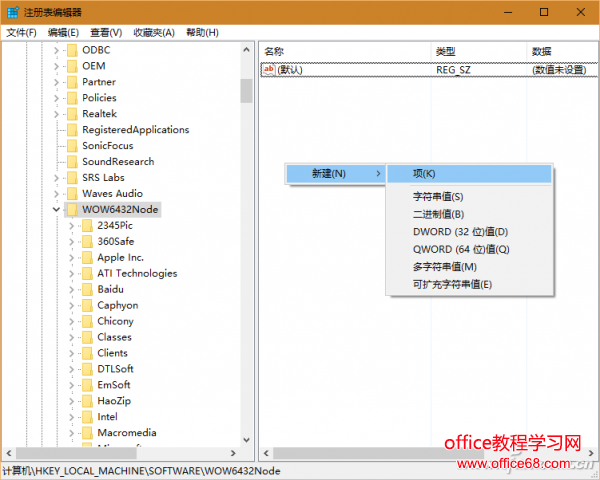Click the Partner folder icon
The width and height of the screenshot is (600, 480).
[72, 82]
